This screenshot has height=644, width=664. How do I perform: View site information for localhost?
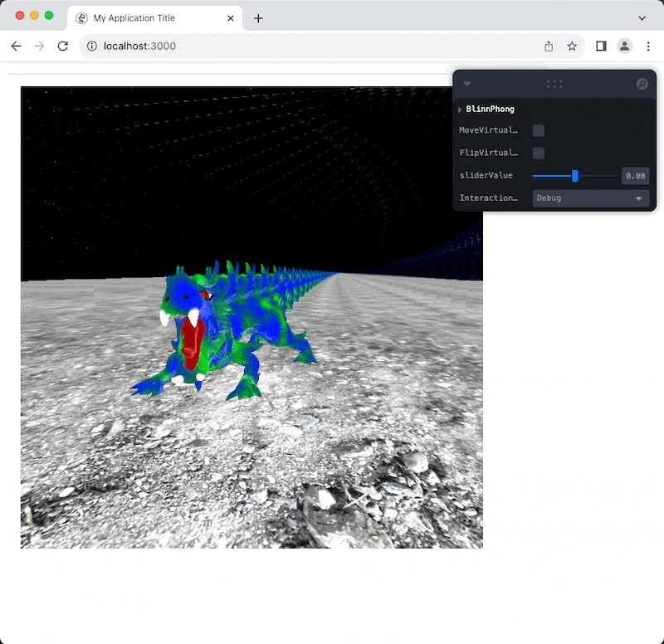click(x=92, y=46)
